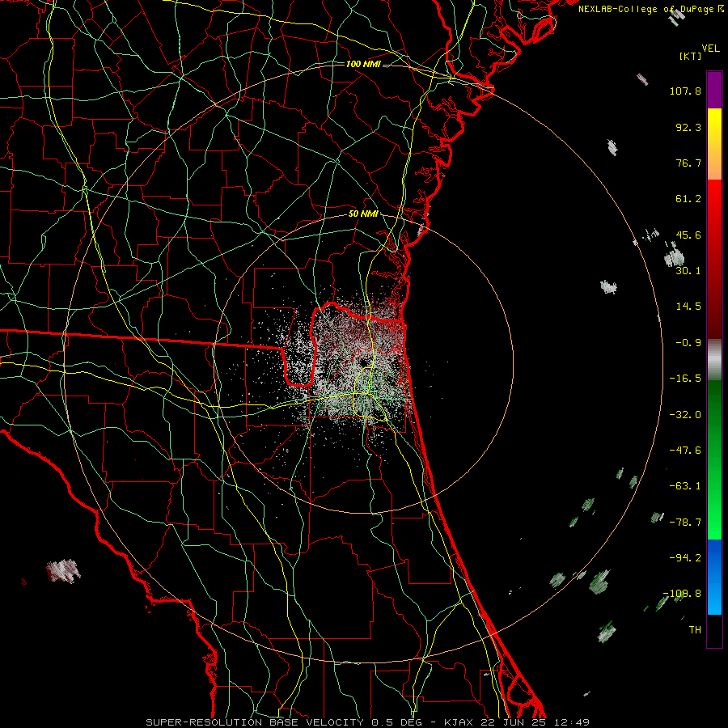Click the -0.9 velocity scale value
728x728 pixels.
pos(688,343)
